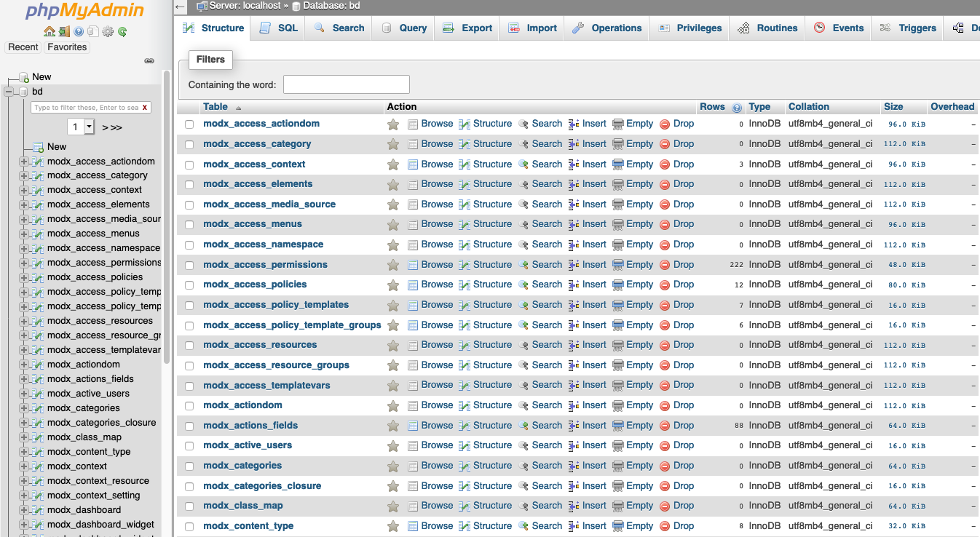Select modx_context_setting in sidebar tree
The width and height of the screenshot is (980, 537).
coord(94,496)
